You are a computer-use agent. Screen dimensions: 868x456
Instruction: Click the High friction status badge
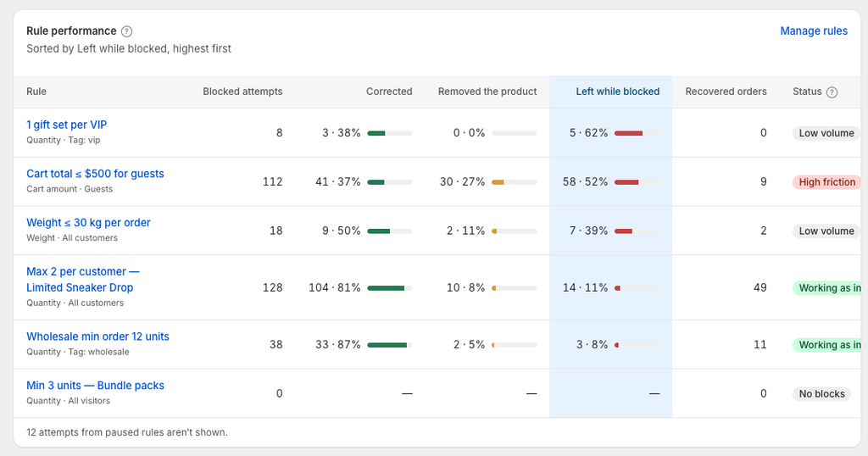coord(827,182)
